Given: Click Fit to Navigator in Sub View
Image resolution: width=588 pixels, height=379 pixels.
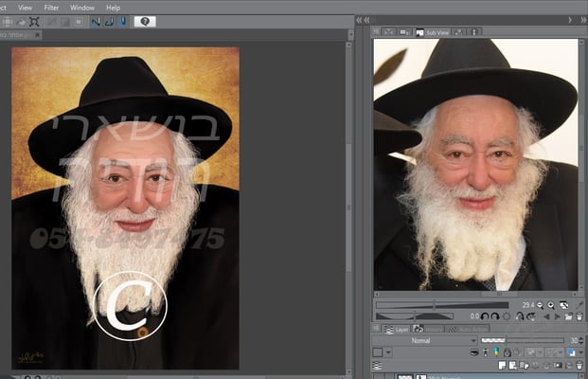Looking at the screenshot, I should 563,305.
